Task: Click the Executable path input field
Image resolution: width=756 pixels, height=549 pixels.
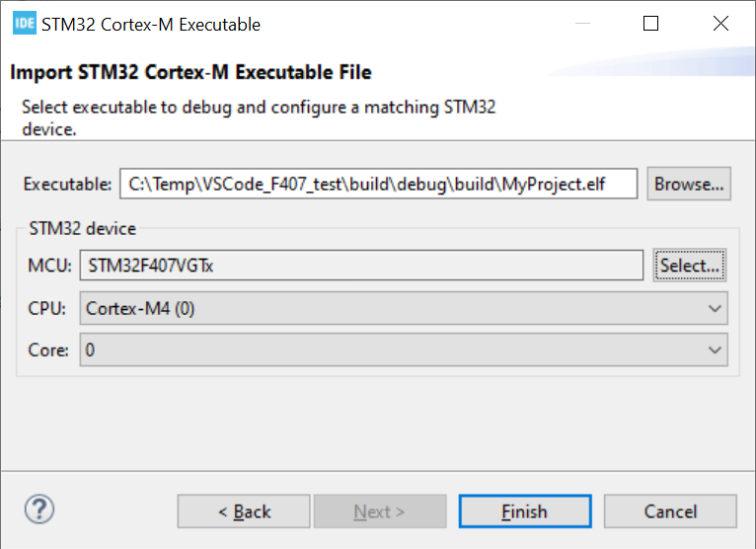Action: [x=378, y=184]
